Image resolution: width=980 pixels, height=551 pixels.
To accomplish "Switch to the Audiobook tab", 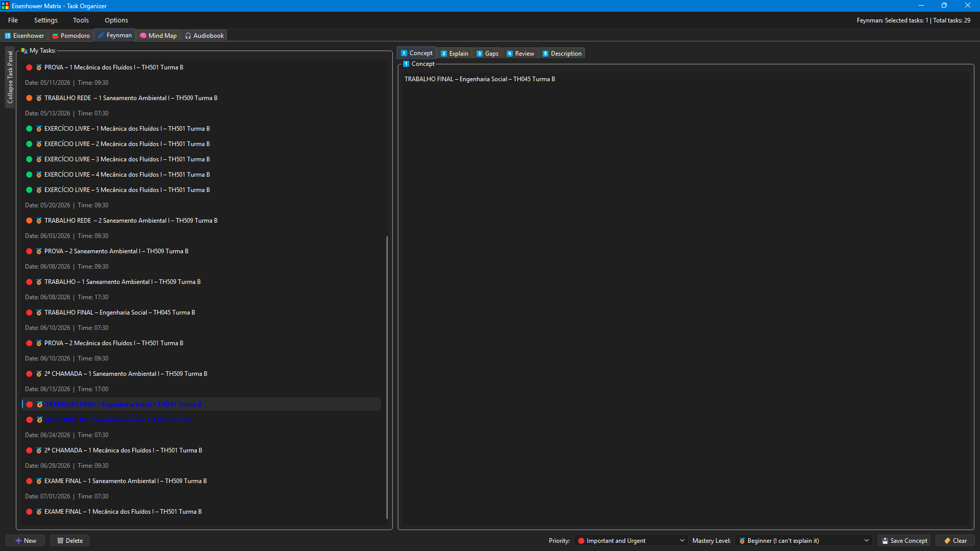I will click(204, 36).
